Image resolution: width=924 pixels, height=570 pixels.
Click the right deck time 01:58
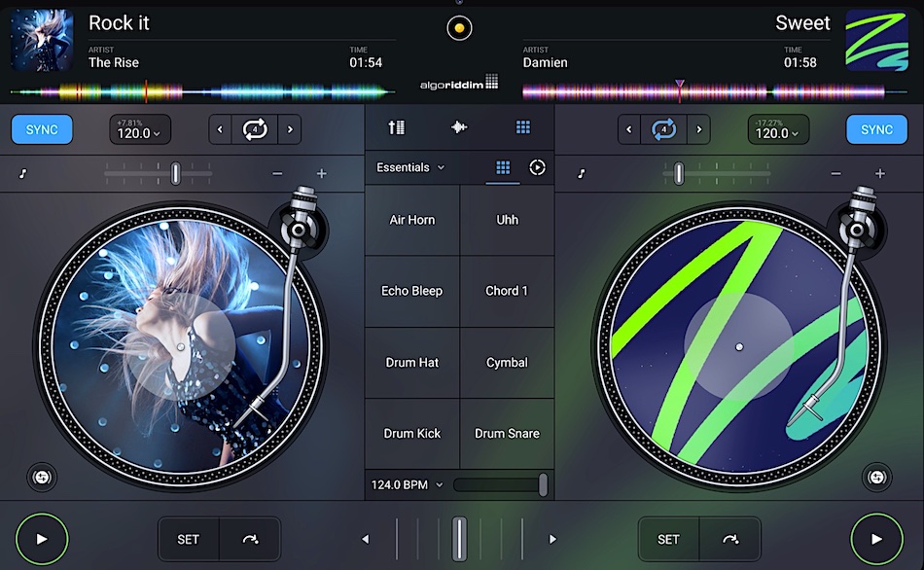coord(800,62)
